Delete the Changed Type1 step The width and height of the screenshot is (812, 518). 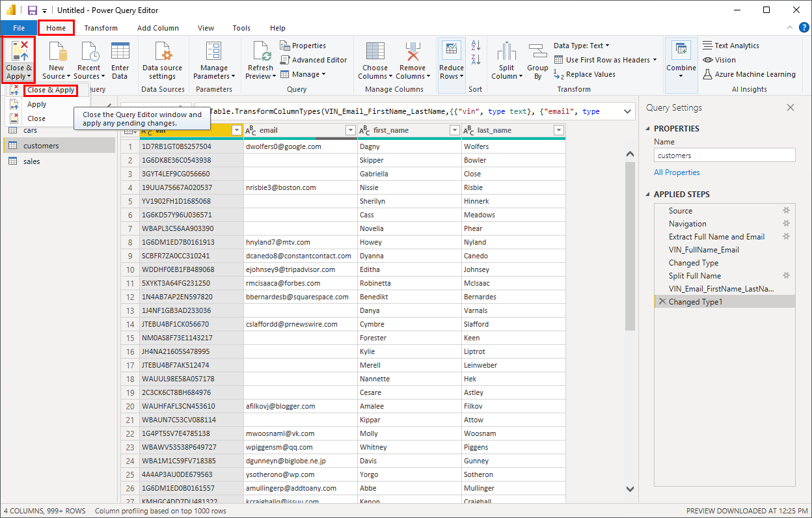point(662,302)
